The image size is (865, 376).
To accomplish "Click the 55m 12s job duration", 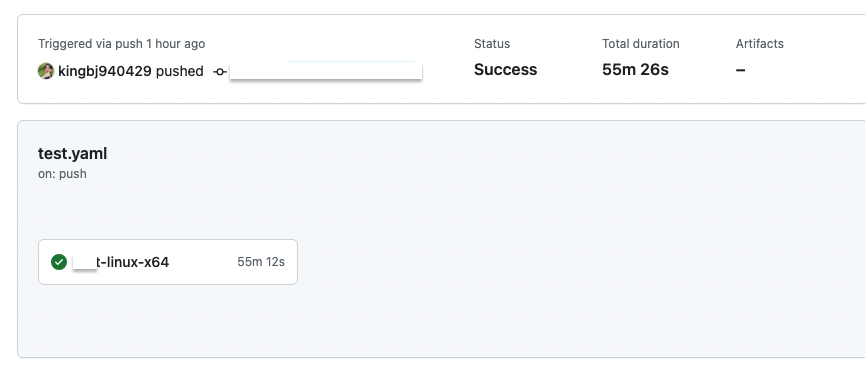I will click(261, 262).
